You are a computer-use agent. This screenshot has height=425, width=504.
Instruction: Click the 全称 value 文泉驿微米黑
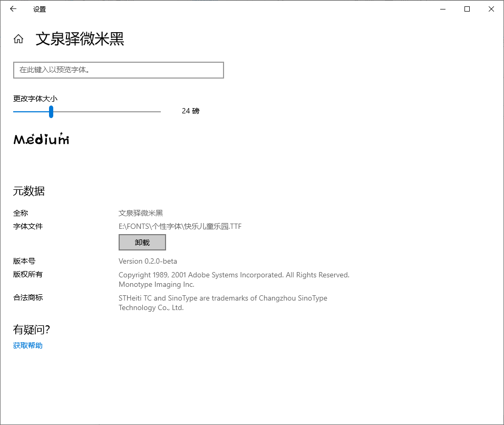coord(141,213)
